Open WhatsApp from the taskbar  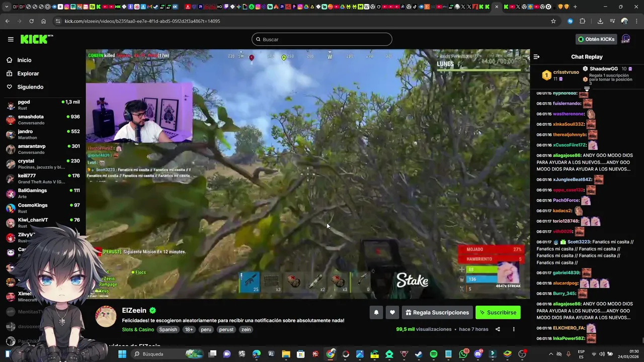pyautogui.click(x=463, y=354)
